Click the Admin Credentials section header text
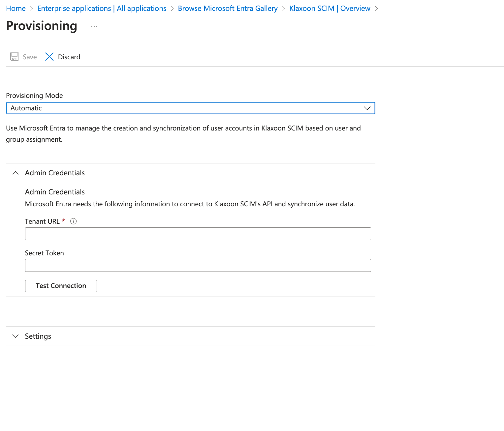This screenshot has height=431, width=504. coord(55,173)
